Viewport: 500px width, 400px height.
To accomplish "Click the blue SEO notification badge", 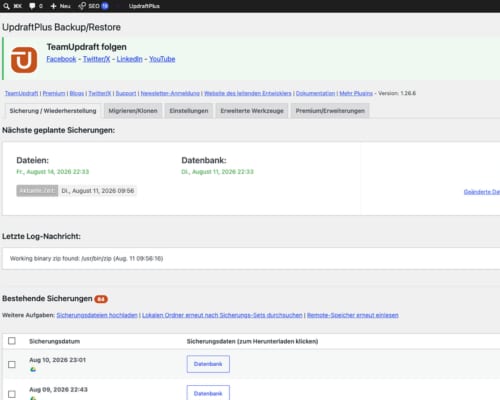I will (x=105, y=6).
